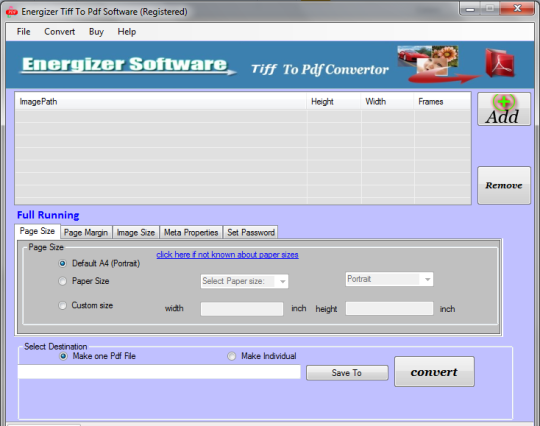This screenshot has height=426, width=540.
Task: Click the Full Running status text
Action: coord(48,215)
